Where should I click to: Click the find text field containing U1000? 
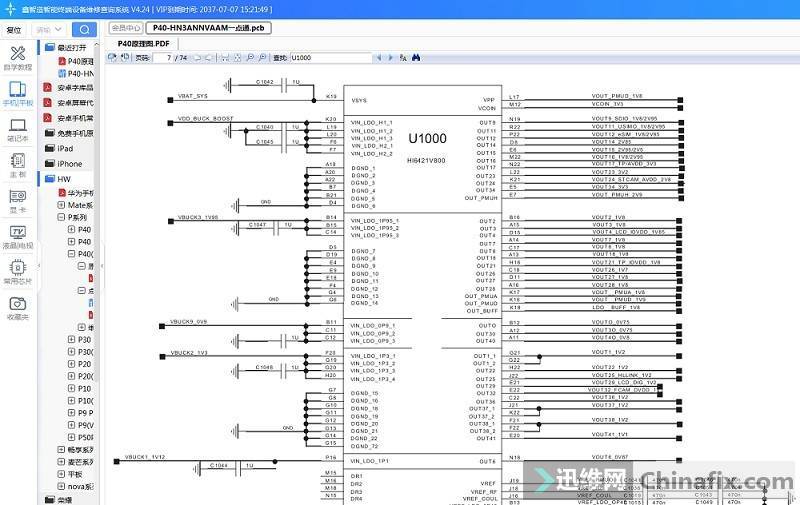pos(330,58)
